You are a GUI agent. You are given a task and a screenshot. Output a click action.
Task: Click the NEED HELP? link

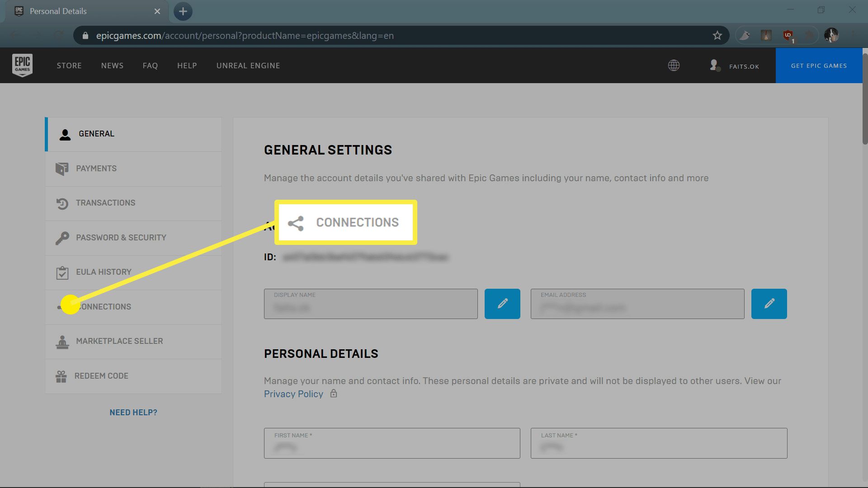[133, 413]
